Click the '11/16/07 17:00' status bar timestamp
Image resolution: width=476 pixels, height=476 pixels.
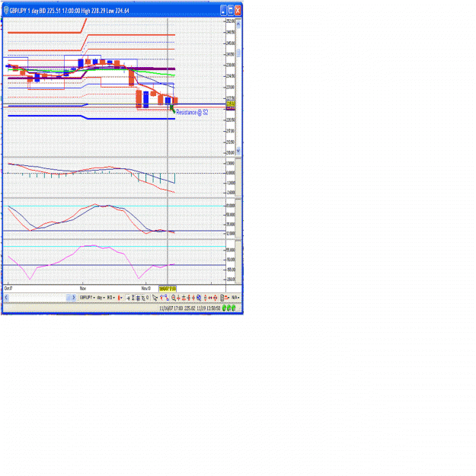pos(171,308)
